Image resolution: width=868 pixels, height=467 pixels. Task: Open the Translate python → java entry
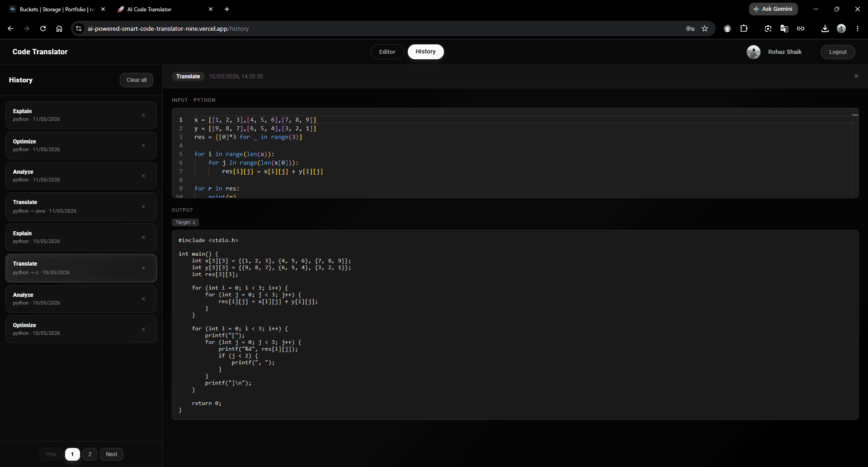[x=81, y=206]
